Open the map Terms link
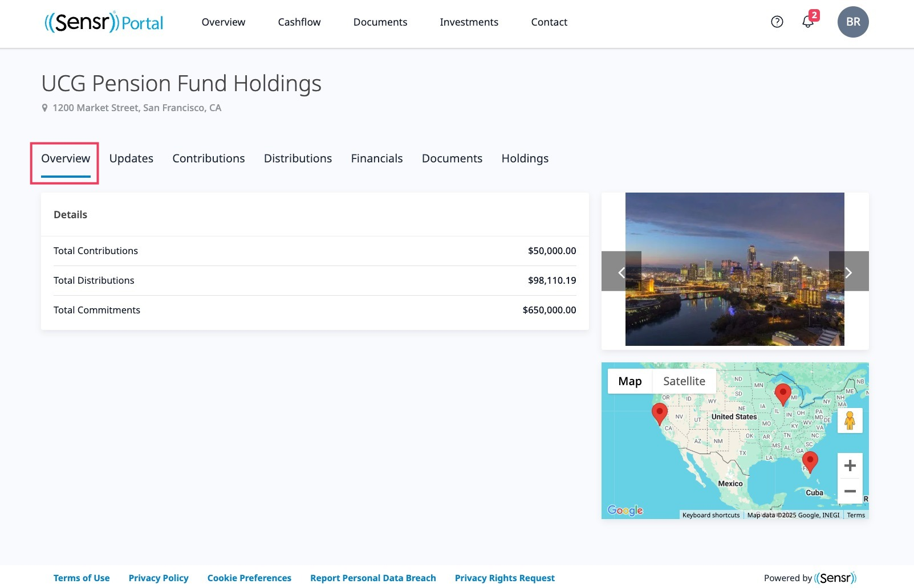The width and height of the screenshot is (914, 588). tap(856, 515)
